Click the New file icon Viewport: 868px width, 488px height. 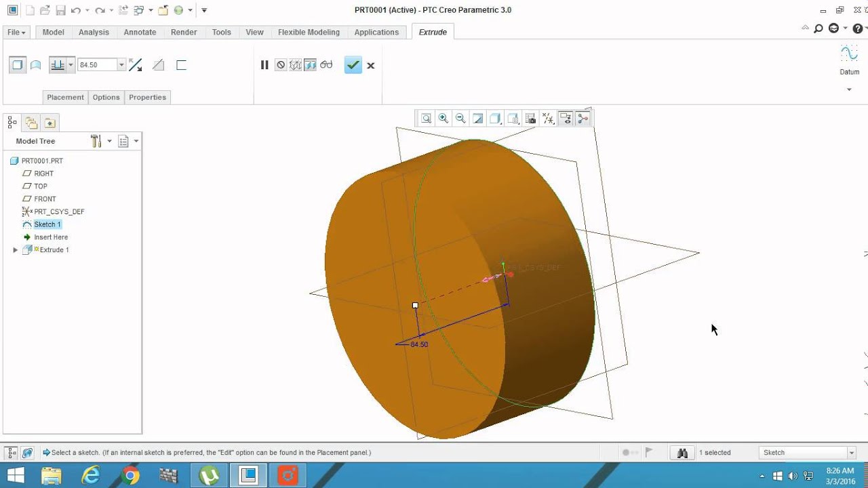pyautogui.click(x=30, y=10)
